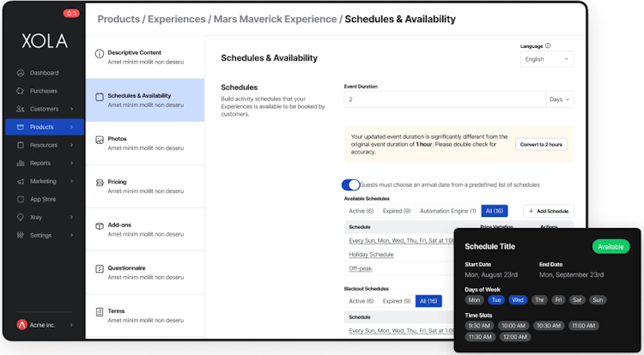
Task: Click the Add-ons box icon
Action: (x=100, y=226)
